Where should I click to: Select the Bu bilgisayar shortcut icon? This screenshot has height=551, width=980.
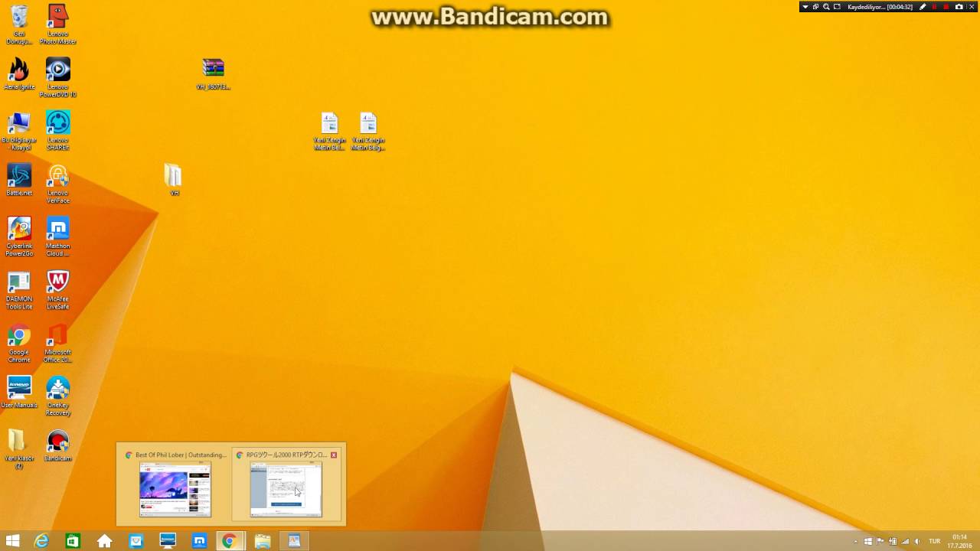pyautogui.click(x=19, y=130)
